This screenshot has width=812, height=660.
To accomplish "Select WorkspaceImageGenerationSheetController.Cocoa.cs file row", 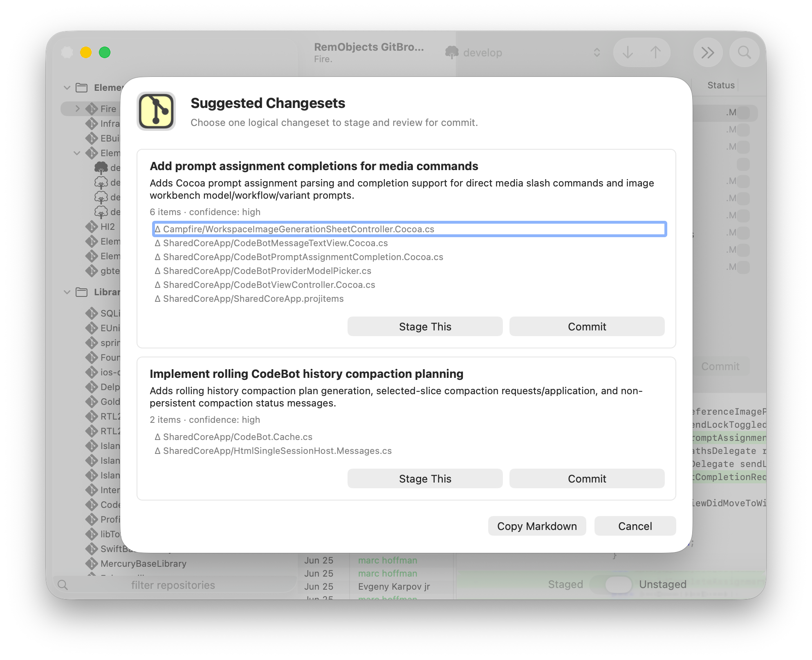I will pyautogui.click(x=409, y=229).
